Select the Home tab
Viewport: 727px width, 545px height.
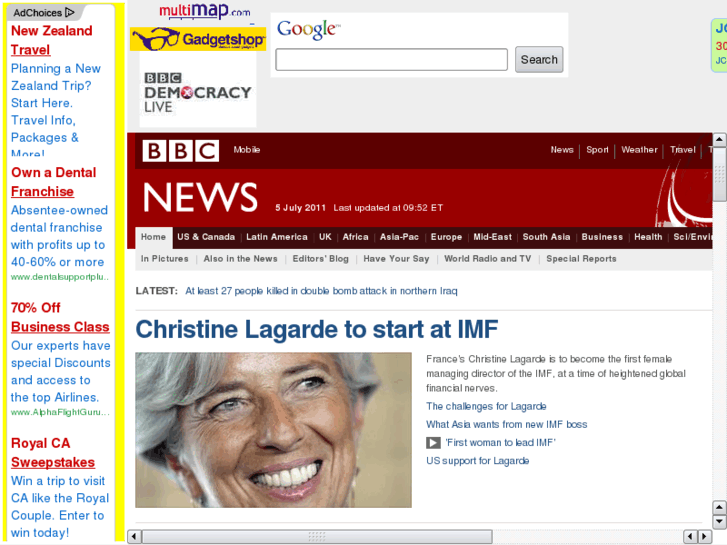[153, 237]
